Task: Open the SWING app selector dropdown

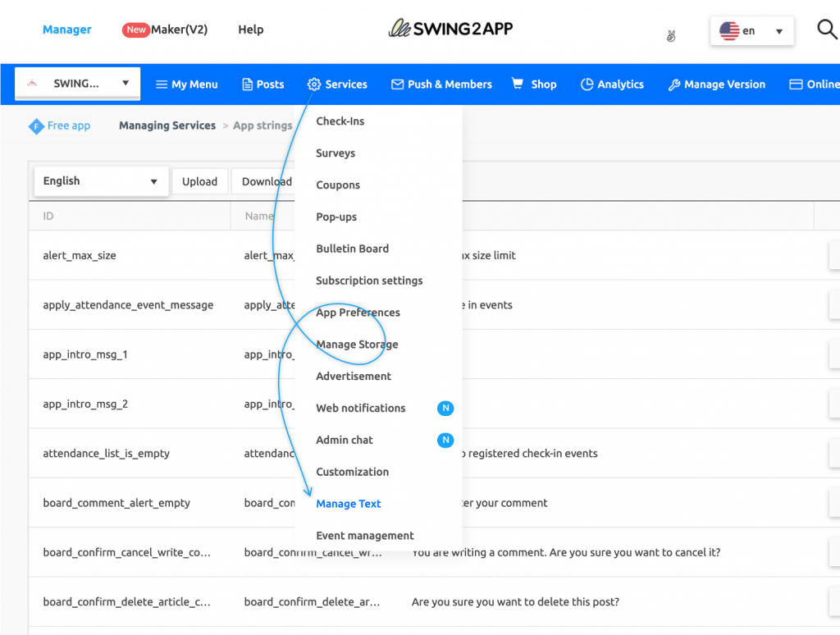Action: pos(76,83)
